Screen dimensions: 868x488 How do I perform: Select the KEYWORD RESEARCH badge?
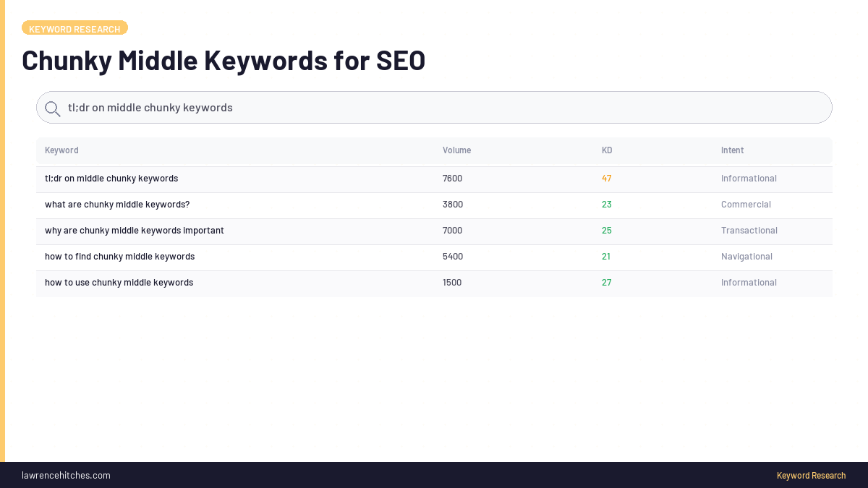pyautogui.click(x=75, y=28)
